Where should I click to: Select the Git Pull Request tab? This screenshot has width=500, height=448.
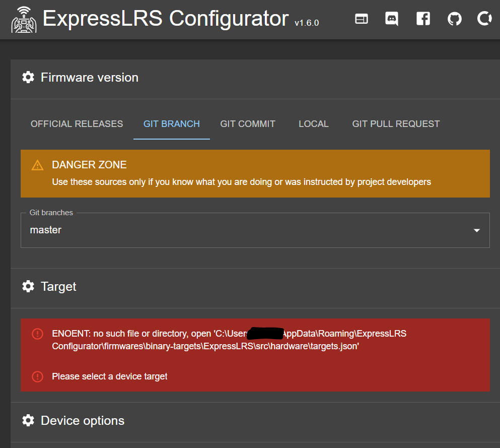coord(396,123)
